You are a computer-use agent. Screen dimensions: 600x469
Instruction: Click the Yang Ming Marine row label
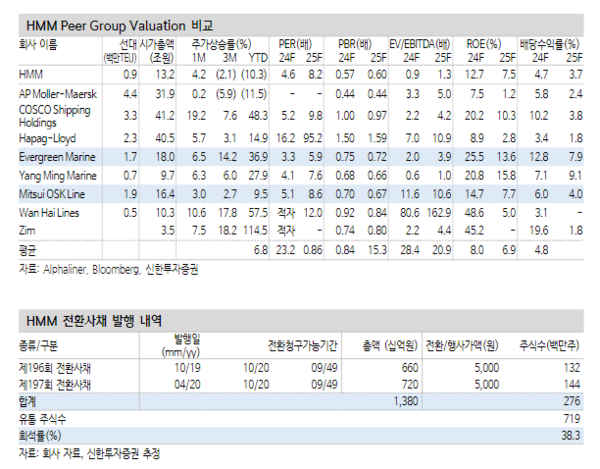tap(53, 176)
